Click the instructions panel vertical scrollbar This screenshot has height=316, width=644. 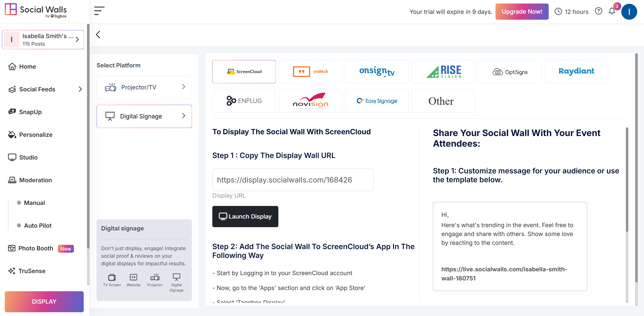click(x=627, y=179)
